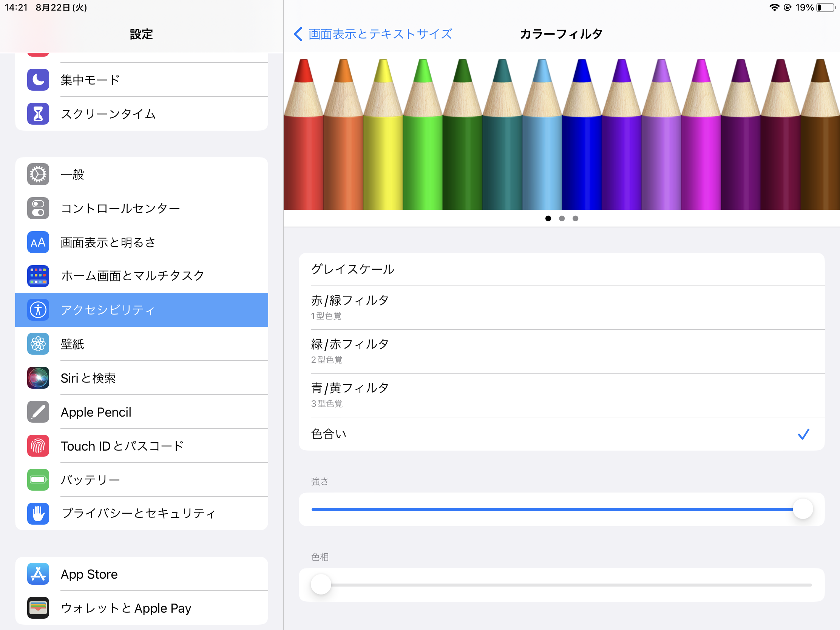Tap the colored pencils preview image

tap(562, 134)
